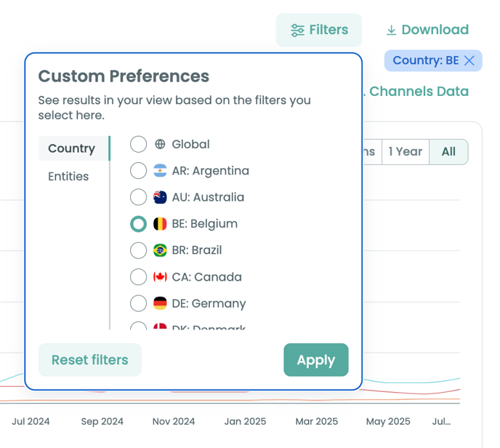
Task: Select the DE: Germany radio button
Action: (138, 303)
